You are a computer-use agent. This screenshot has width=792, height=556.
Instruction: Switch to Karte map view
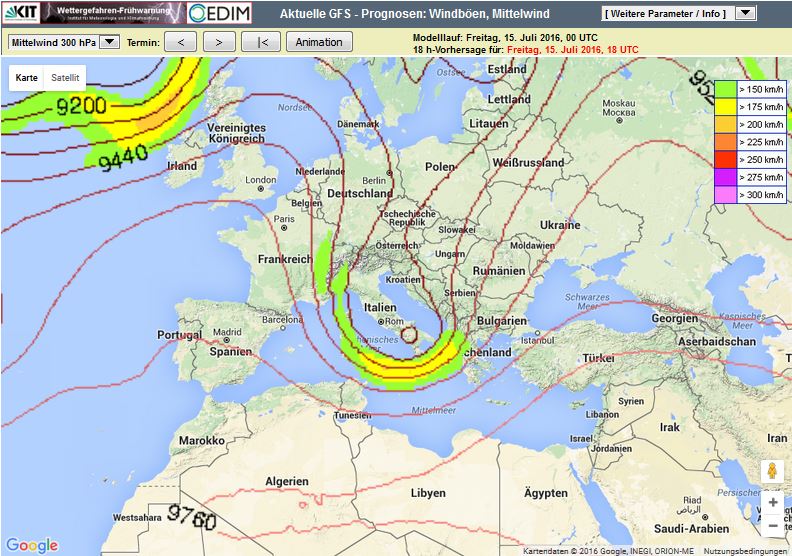click(27, 78)
